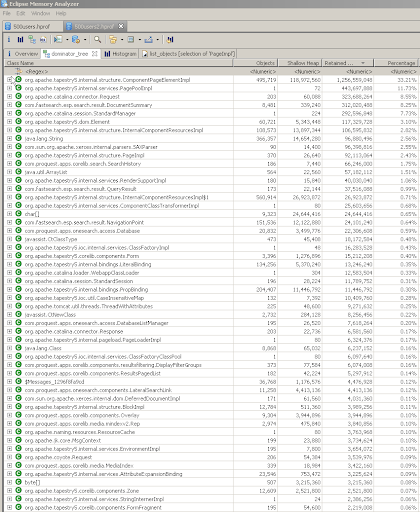Click the class icon for java.util.ArrayList

(x=19, y=172)
